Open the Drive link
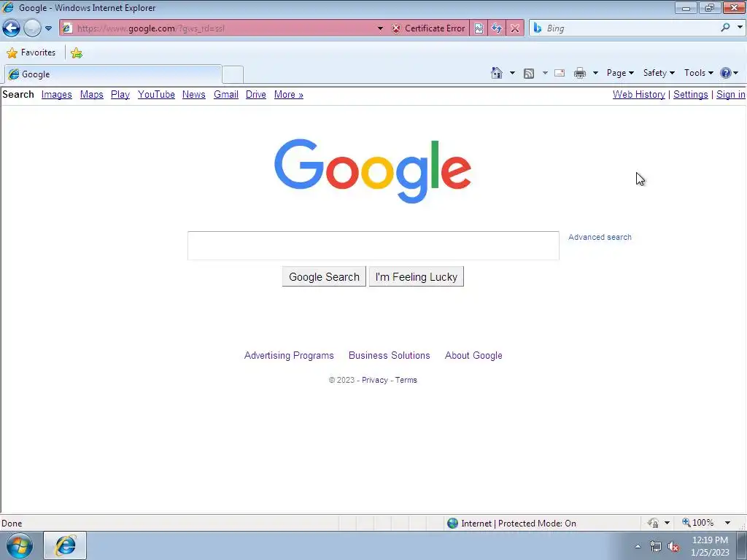Screen dimensions: 747x560 [x=256, y=94]
